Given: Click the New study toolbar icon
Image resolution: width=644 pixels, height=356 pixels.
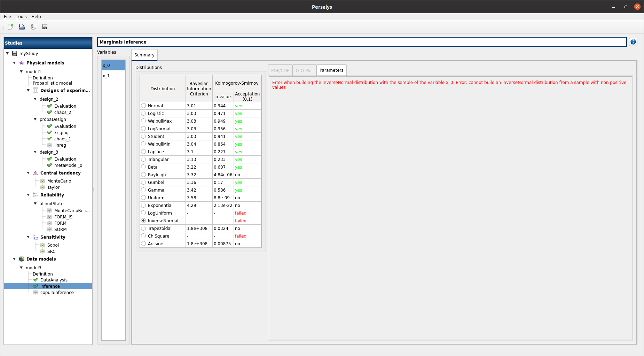Looking at the screenshot, I should pos(10,27).
